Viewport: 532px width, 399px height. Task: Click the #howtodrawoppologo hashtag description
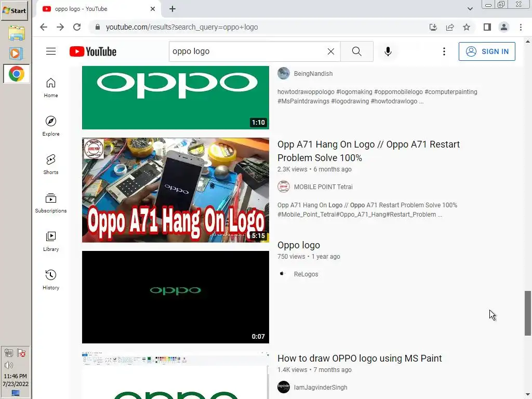click(377, 96)
